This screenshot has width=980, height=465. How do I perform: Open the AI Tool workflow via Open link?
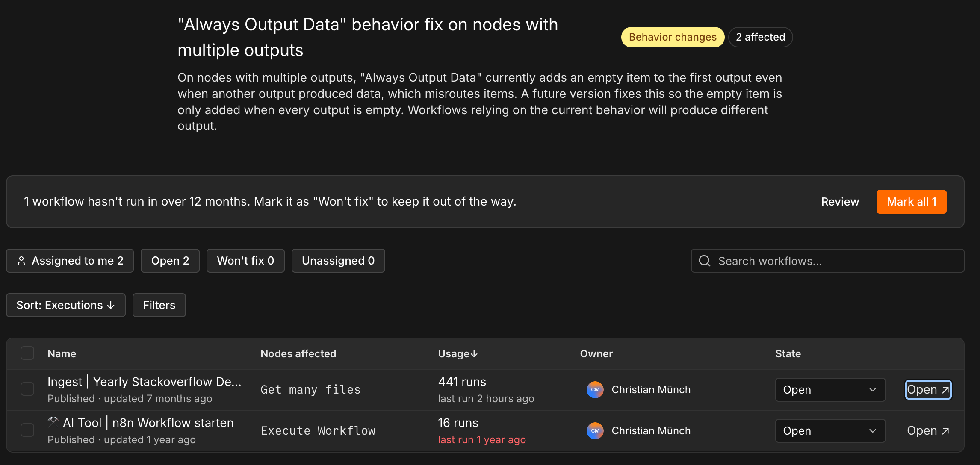coord(928,431)
